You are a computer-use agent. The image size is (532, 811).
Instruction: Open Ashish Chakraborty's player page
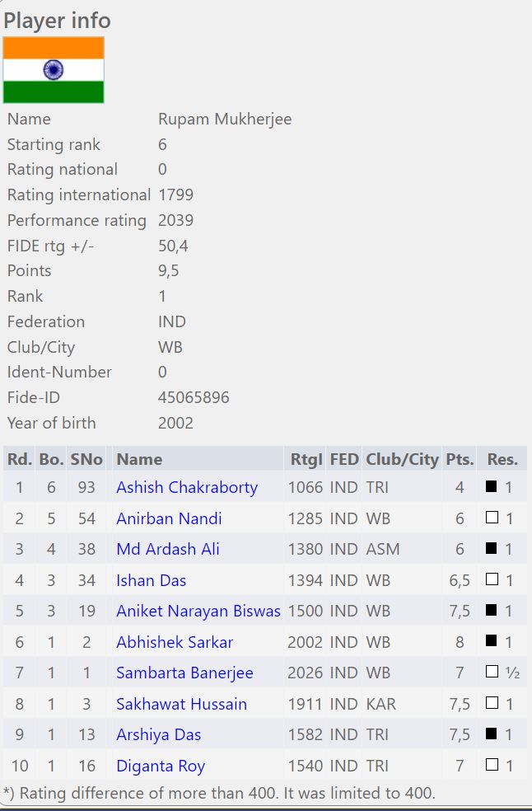click(x=187, y=487)
